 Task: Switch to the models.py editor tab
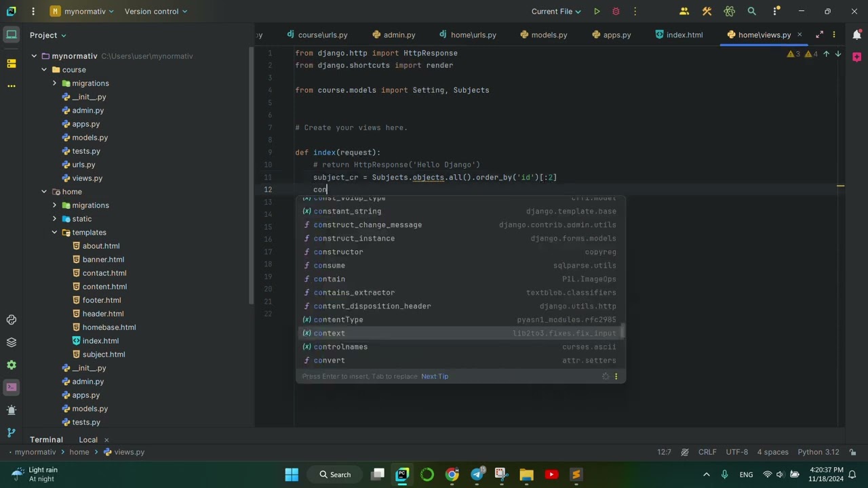pos(543,35)
